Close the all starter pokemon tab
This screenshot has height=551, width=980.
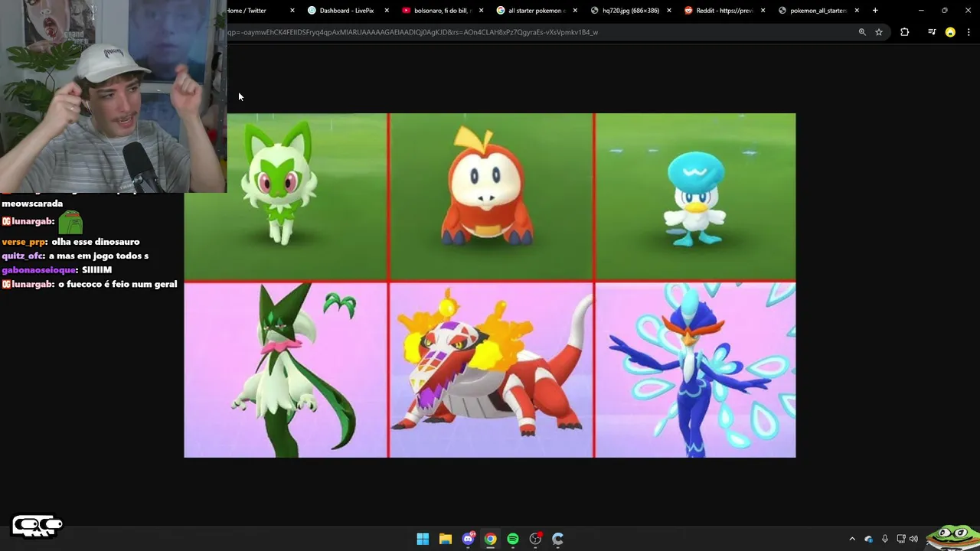point(575,11)
